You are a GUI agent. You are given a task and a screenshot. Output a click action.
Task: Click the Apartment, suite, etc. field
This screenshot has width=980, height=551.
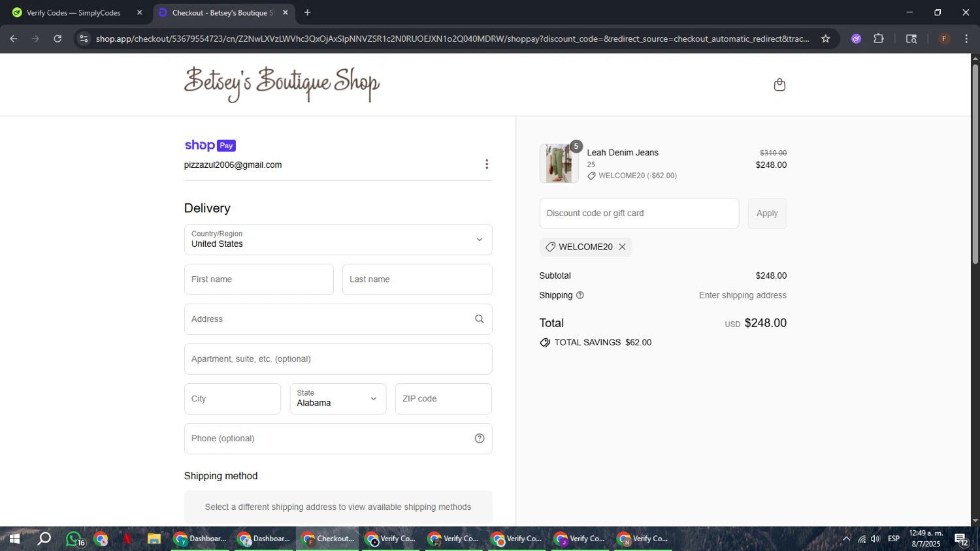click(338, 359)
